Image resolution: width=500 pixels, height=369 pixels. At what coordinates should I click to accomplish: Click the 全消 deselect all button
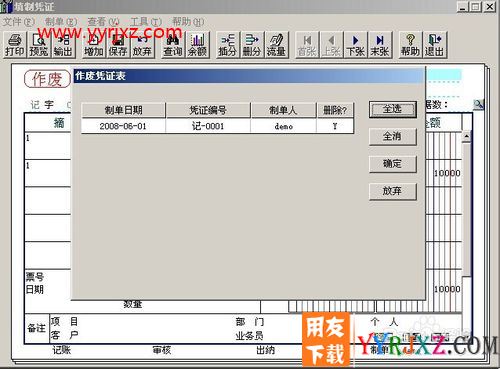393,137
